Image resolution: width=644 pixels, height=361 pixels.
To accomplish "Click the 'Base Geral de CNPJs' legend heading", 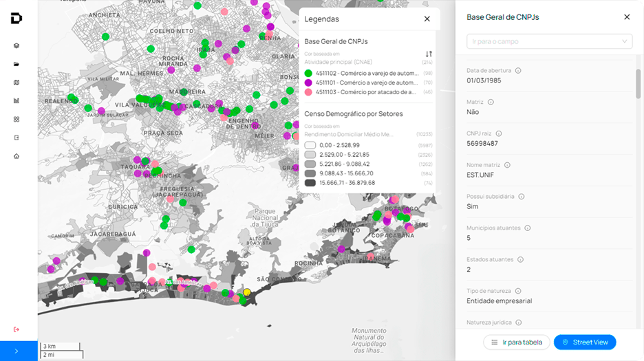I will [336, 41].
